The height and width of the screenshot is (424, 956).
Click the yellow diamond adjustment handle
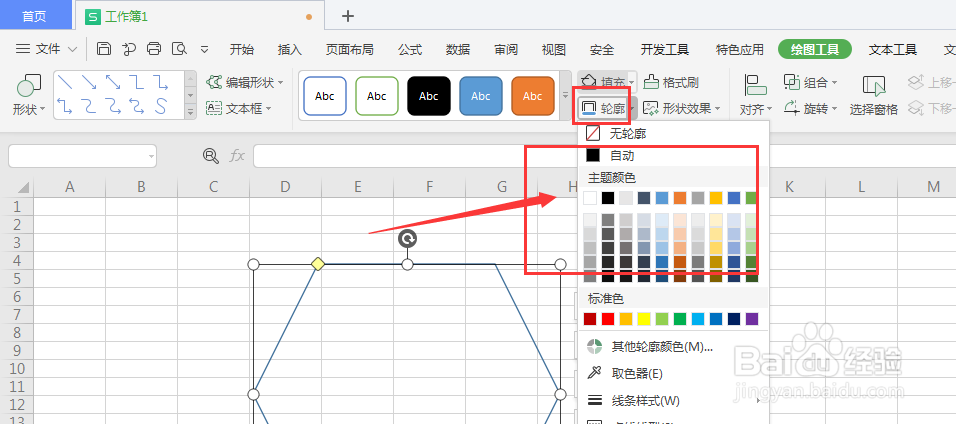[x=318, y=264]
